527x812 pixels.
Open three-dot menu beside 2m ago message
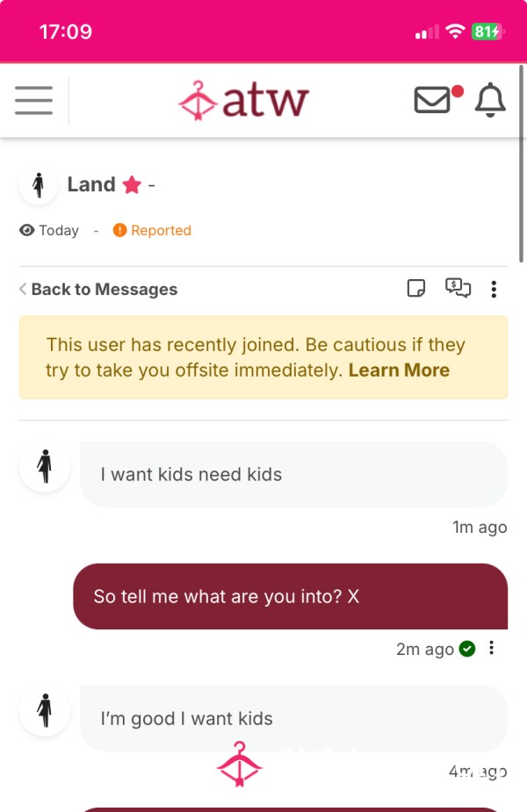(x=491, y=648)
